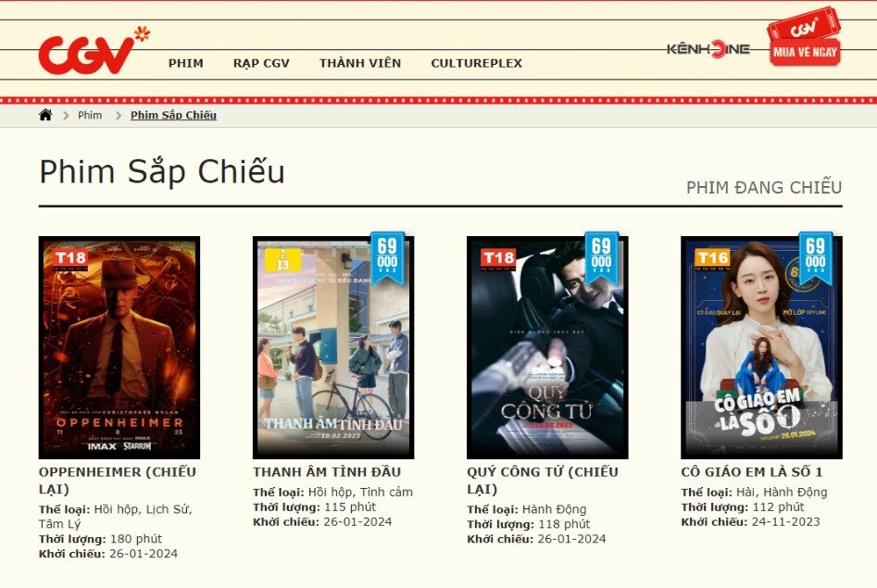Open the PHIM menu

185,63
